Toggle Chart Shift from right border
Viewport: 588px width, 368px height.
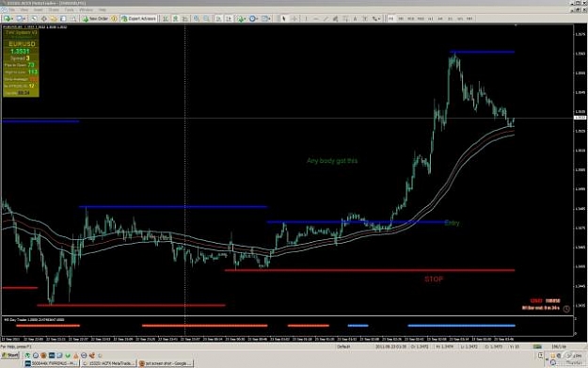[229, 19]
